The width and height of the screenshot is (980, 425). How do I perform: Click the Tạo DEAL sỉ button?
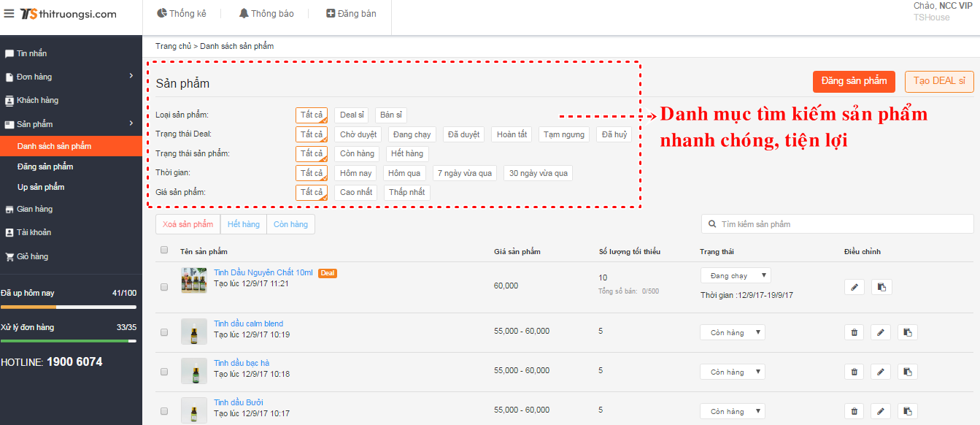(939, 81)
